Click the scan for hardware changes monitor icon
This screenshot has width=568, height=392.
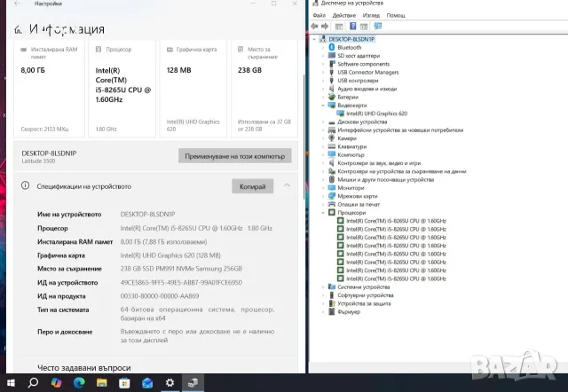(378, 26)
